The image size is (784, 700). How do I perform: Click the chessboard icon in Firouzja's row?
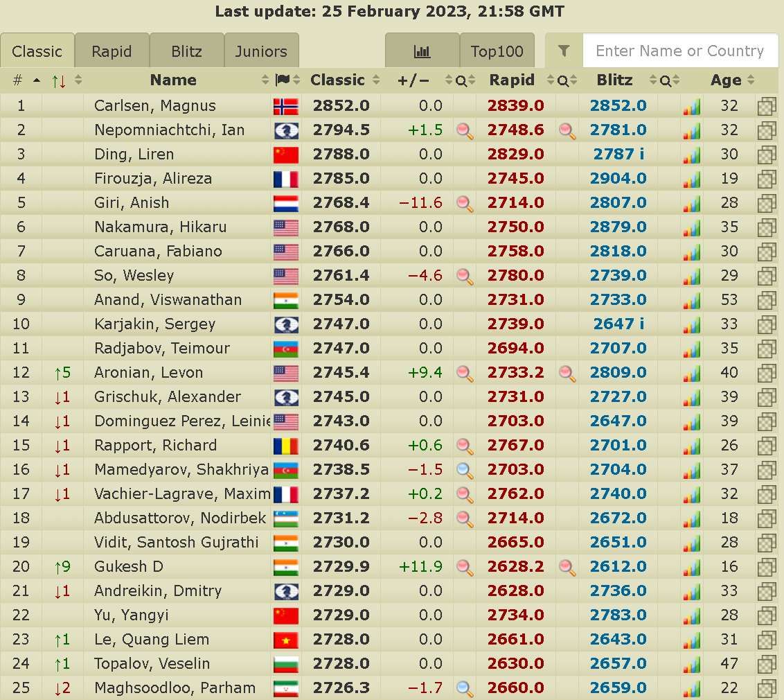click(x=766, y=179)
